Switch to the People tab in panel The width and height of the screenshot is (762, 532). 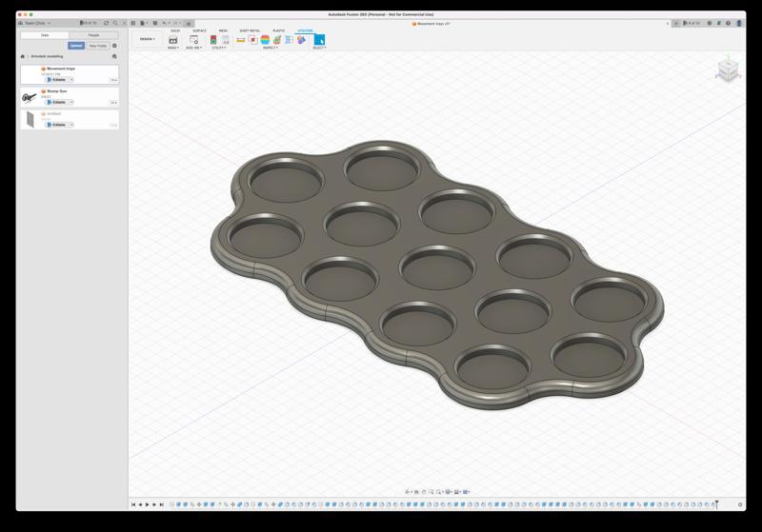tap(93, 35)
